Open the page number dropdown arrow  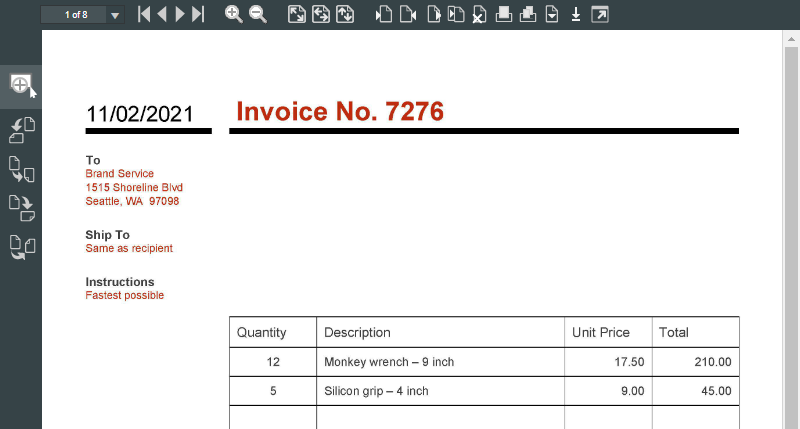tap(115, 15)
